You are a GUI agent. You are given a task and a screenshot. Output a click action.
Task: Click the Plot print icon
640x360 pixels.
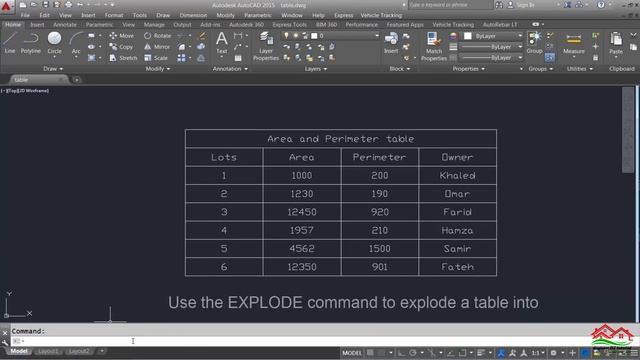68,5
